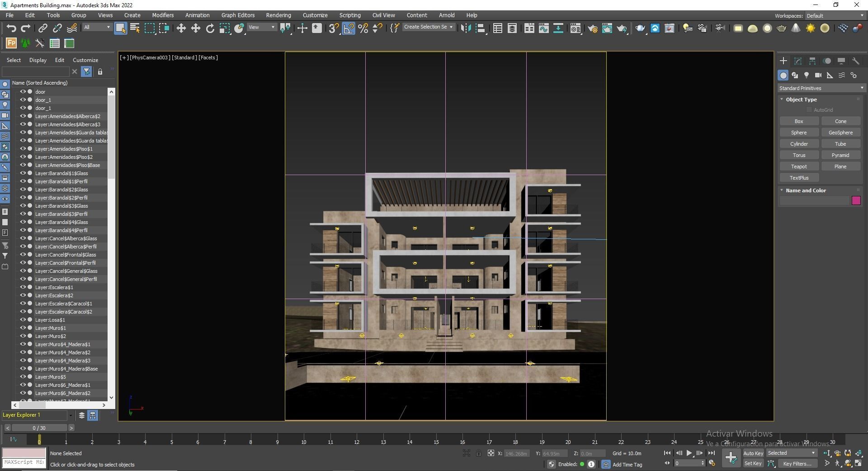The width and height of the screenshot is (868, 471).
Task: Click the Mirror tool icon
Action: tap(466, 28)
